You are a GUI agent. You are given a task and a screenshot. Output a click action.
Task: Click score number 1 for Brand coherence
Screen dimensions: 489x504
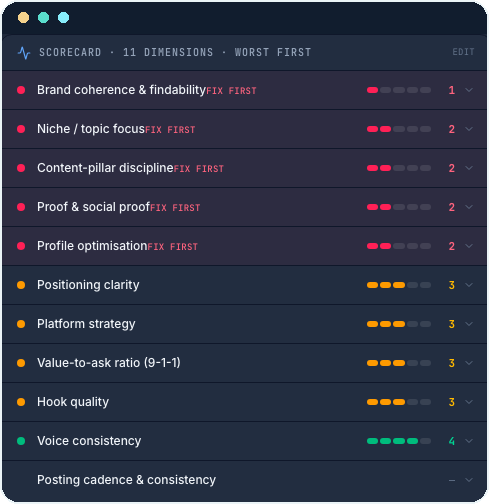tap(452, 90)
